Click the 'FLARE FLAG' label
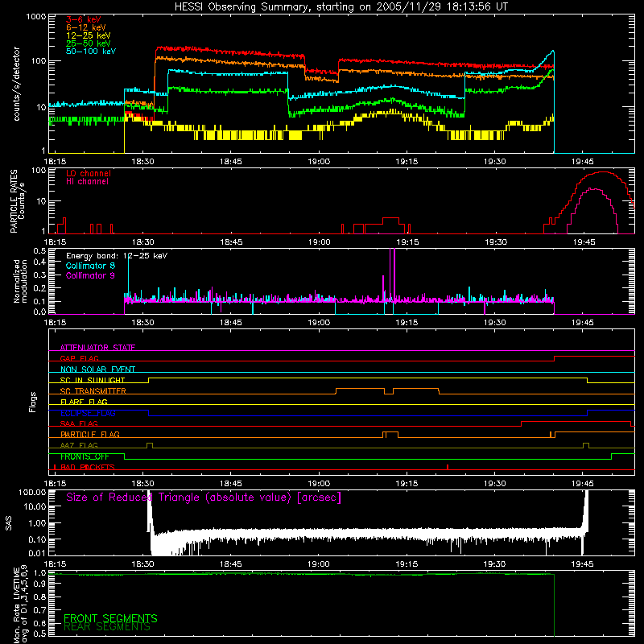 [x=84, y=402]
